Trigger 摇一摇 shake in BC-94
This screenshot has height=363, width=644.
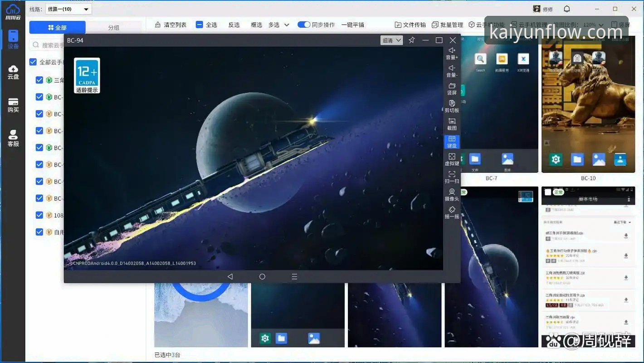click(452, 212)
